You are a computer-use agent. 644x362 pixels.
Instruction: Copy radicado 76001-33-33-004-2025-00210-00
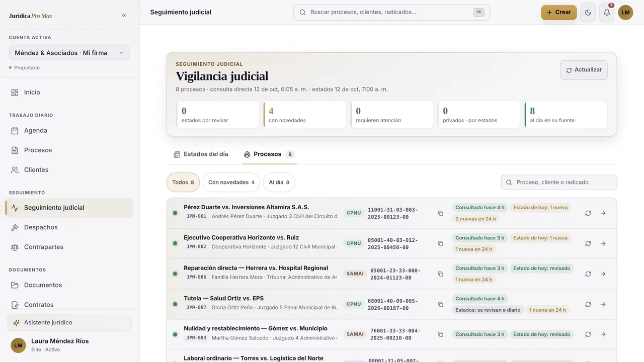pos(440,334)
